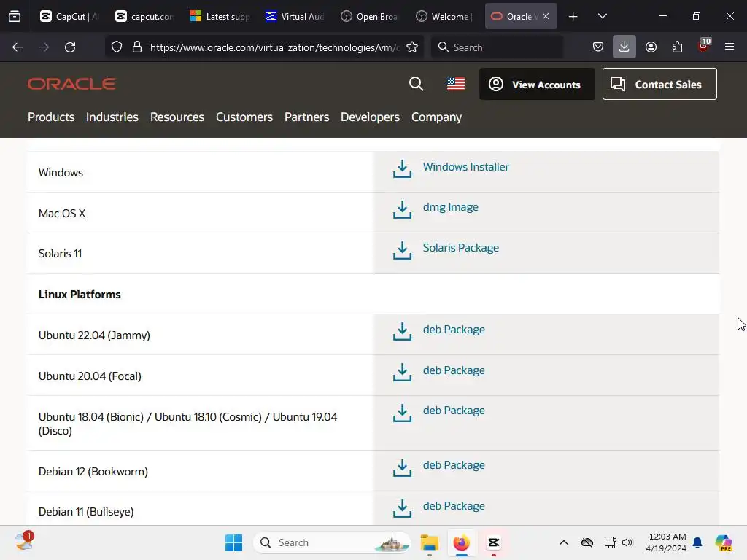Click deb Package link for Ubuntu 18.04 Bionic
Image resolution: width=747 pixels, height=560 pixels.
pos(454,411)
